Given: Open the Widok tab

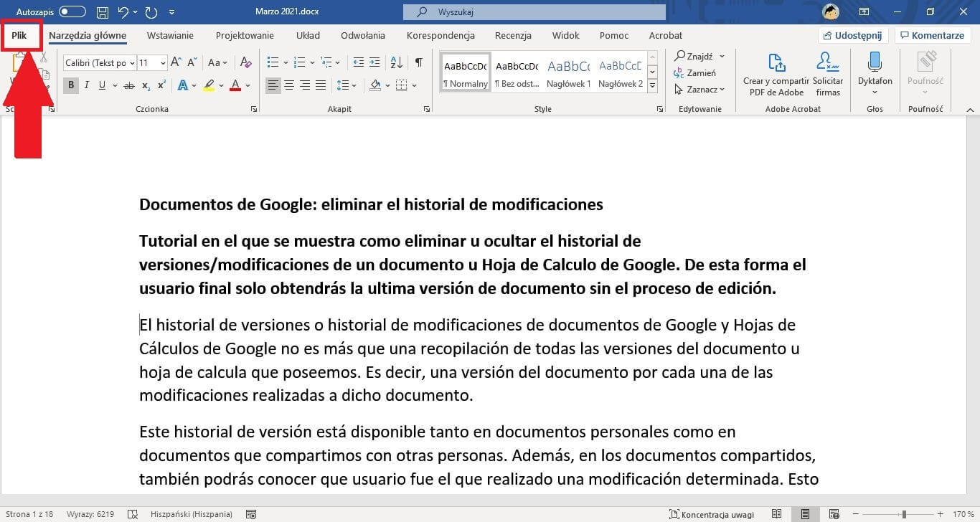Looking at the screenshot, I should coord(566,35).
